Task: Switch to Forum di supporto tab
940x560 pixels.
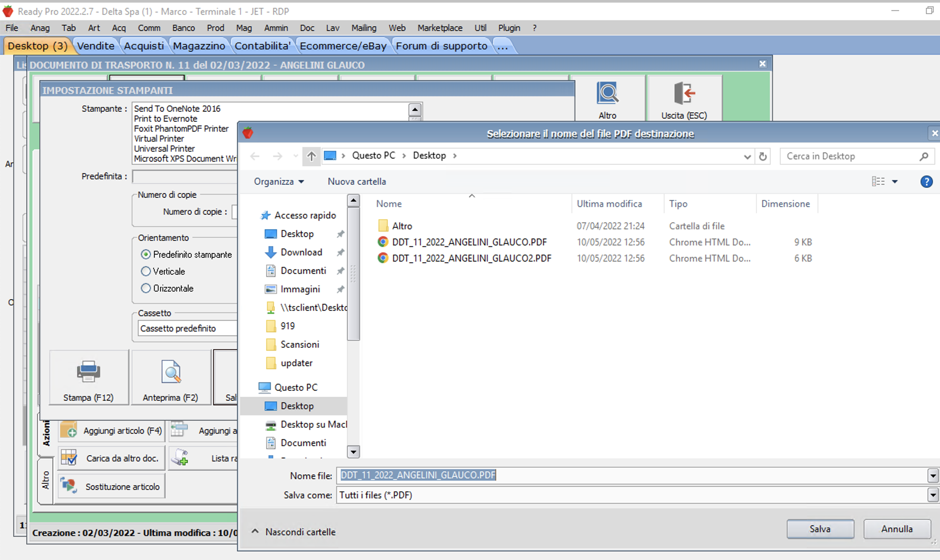Action: (442, 46)
